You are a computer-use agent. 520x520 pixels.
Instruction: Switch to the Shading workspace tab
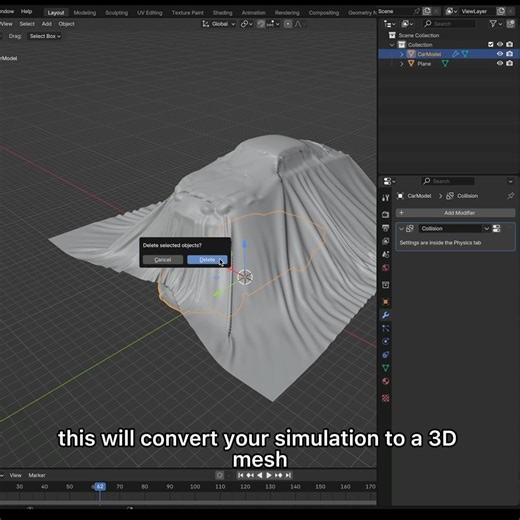point(222,13)
